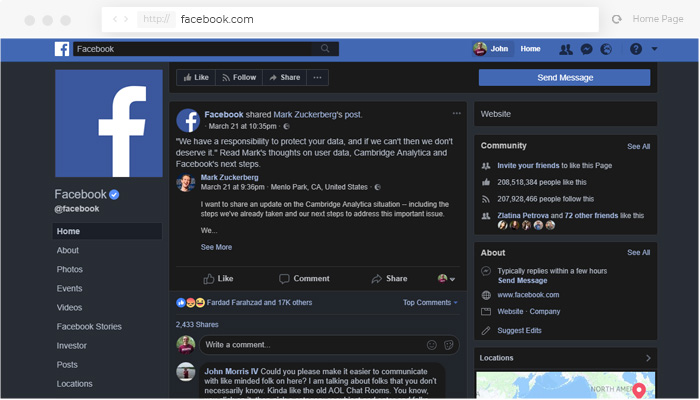Open the page's more options ellipsis button
Viewport: 700px width, 400px height.
pos(317,77)
